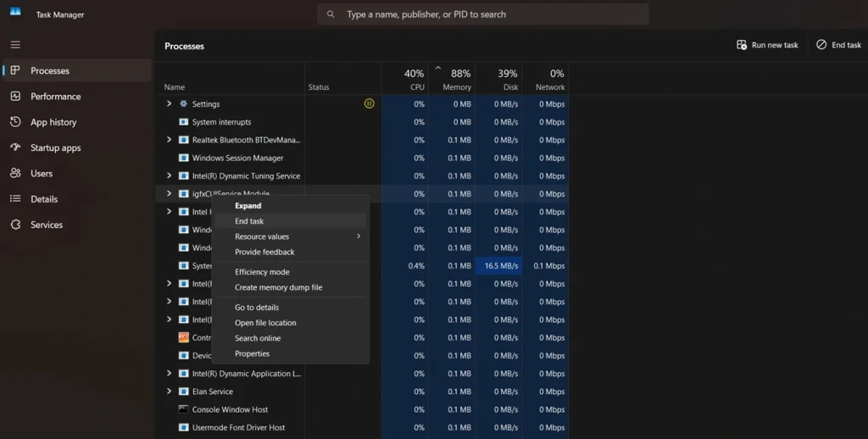Click the suspended status icon for Settings
Image resolution: width=868 pixels, height=439 pixels.
point(370,103)
